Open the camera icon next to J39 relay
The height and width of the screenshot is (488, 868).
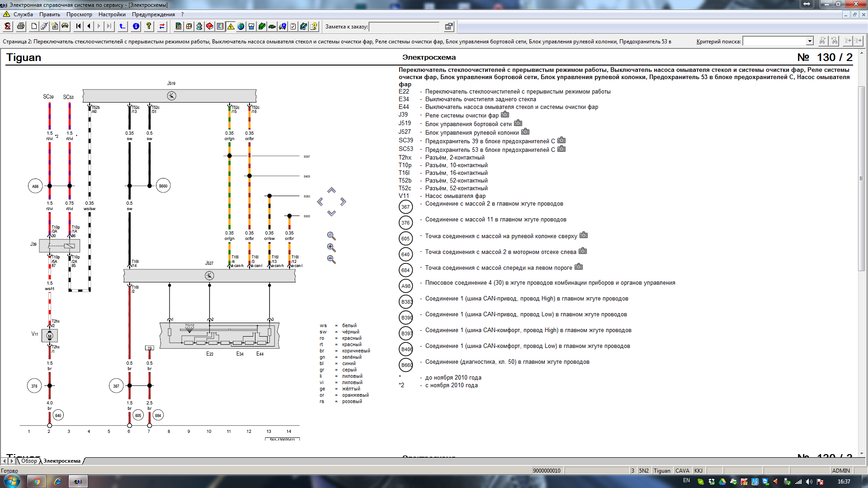(505, 115)
